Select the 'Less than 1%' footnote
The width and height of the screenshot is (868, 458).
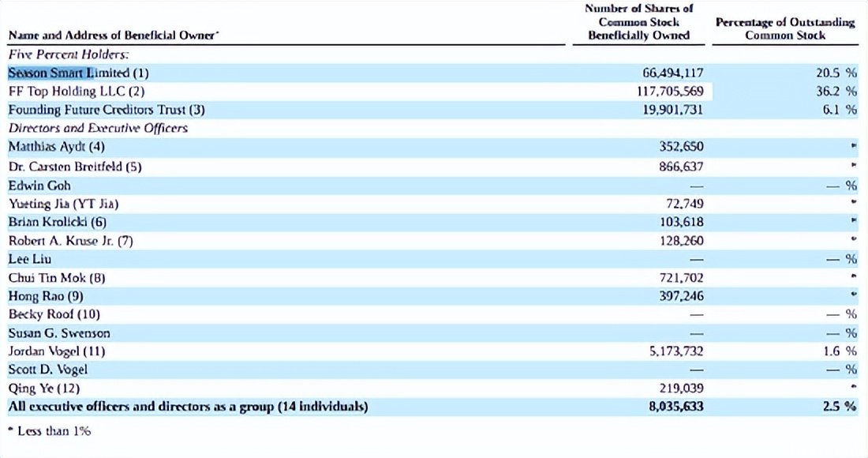(x=54, y=431)
